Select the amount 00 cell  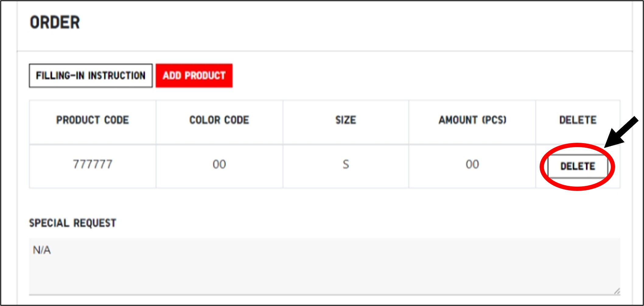click(x=472, y=164)
